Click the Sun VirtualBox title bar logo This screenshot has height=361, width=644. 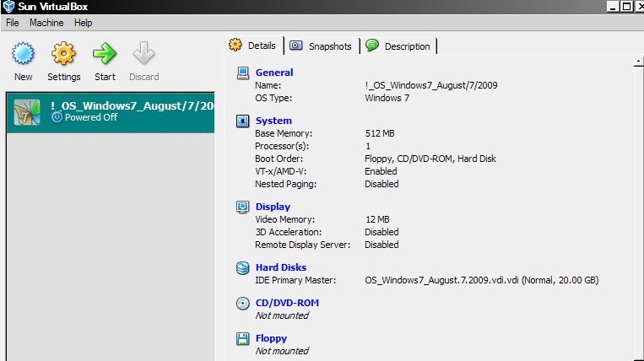coord(8,7)
